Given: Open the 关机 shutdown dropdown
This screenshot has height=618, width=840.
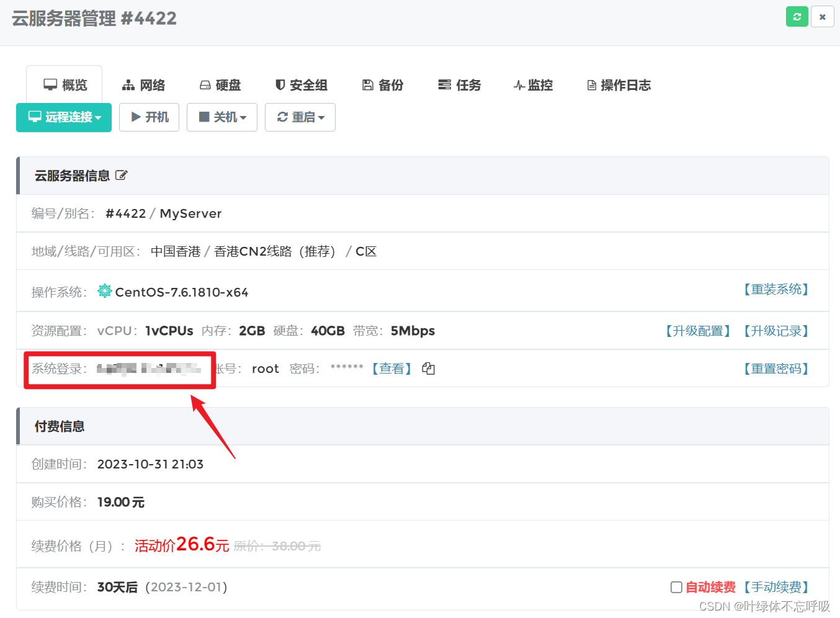Looking at the screenshot, I should point(222,117).
